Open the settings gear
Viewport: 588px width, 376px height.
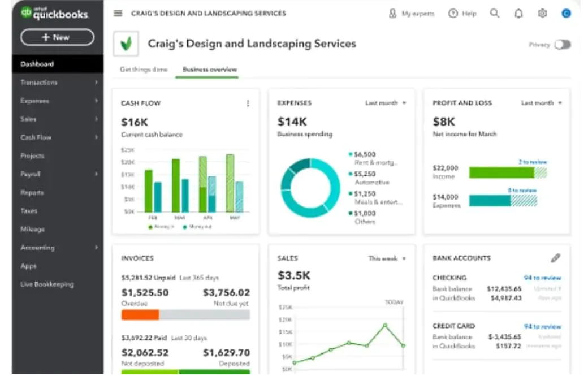click(x=542, y=14)
